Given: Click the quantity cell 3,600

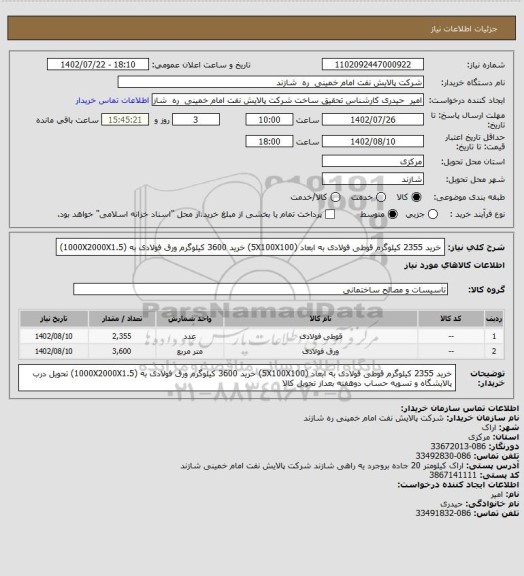Looking at the screenshot, I should coord(122,351).
